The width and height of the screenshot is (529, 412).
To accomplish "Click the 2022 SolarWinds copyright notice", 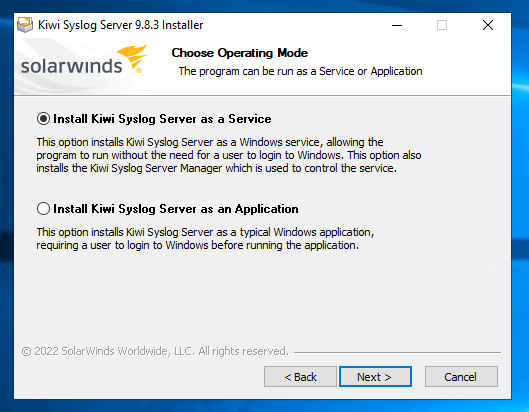I will click(155, 351).
